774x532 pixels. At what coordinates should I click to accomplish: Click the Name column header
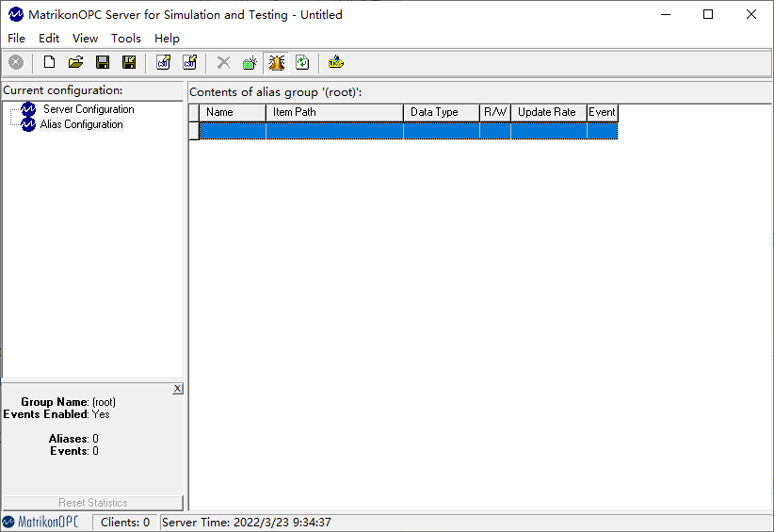click(233, 112)
